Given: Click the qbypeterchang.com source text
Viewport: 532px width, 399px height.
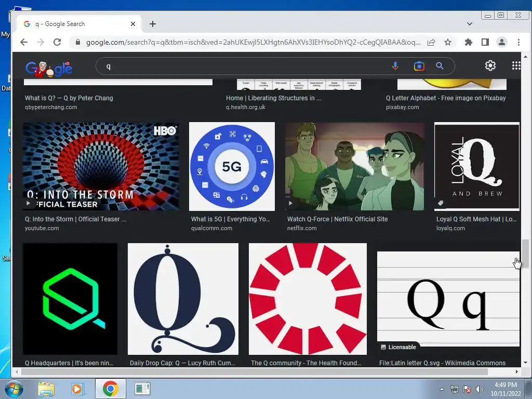Looking at the screenshot, I should pyautogui.click(x=51, y=107).
